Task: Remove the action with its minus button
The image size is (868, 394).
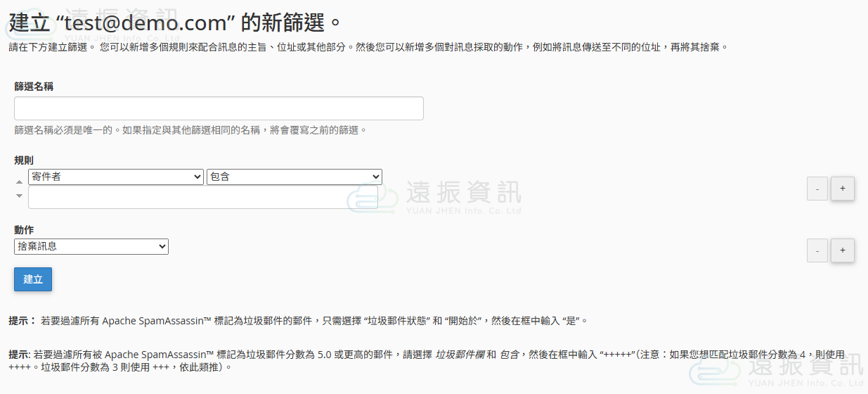Action: (817, 250)
